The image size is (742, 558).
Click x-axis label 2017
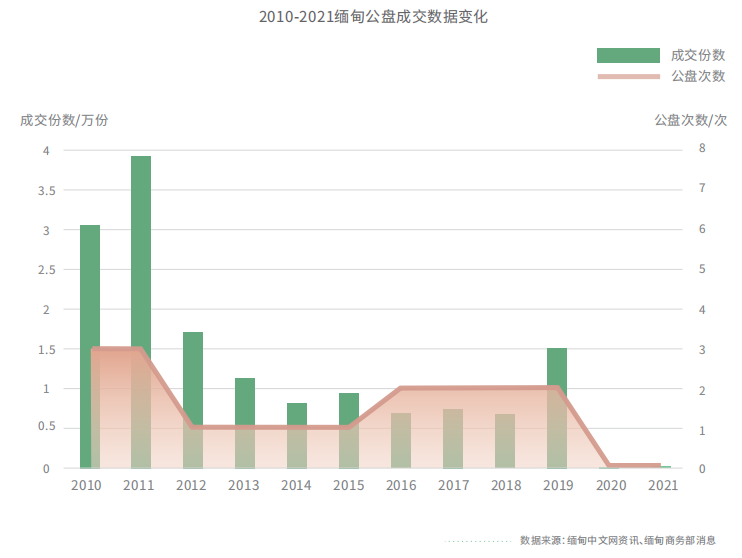453,486
